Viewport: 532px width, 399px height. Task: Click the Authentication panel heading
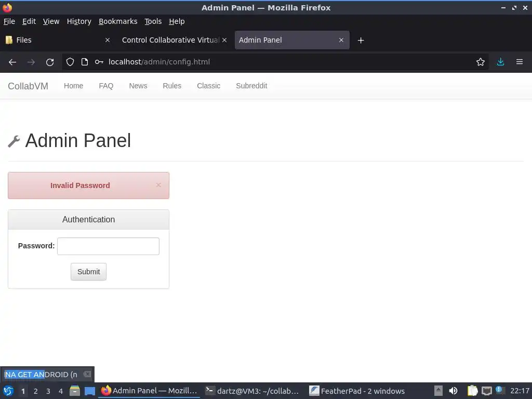tap(88, 220)
